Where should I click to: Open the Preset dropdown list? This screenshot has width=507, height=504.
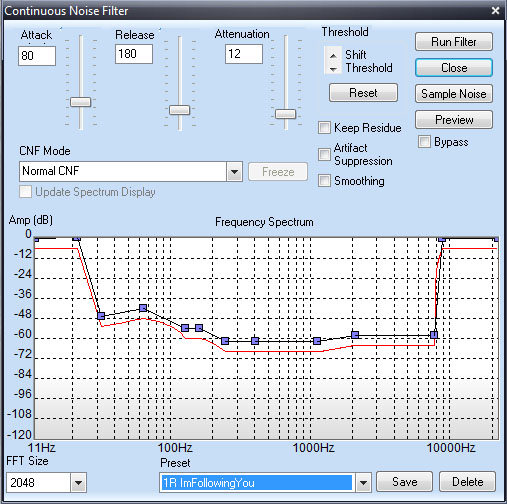click(363, 482)
